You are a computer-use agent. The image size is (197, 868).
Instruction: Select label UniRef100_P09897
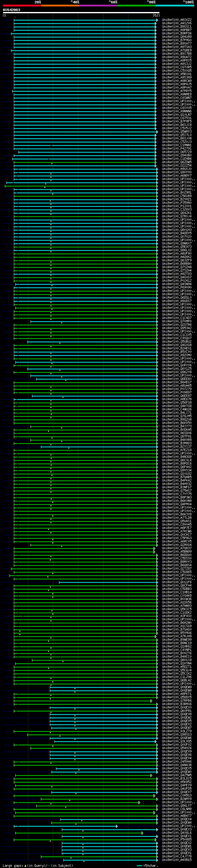coord(177,393)
